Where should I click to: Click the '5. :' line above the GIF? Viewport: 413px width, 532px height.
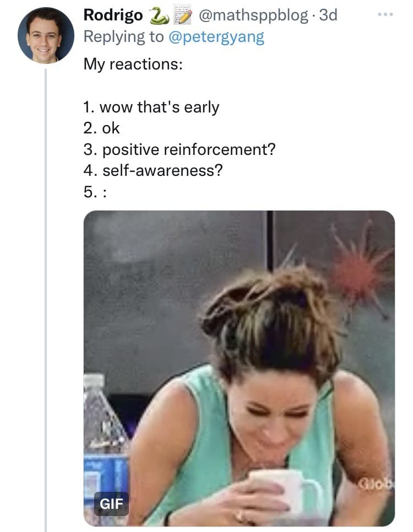(x=95, y=192)
